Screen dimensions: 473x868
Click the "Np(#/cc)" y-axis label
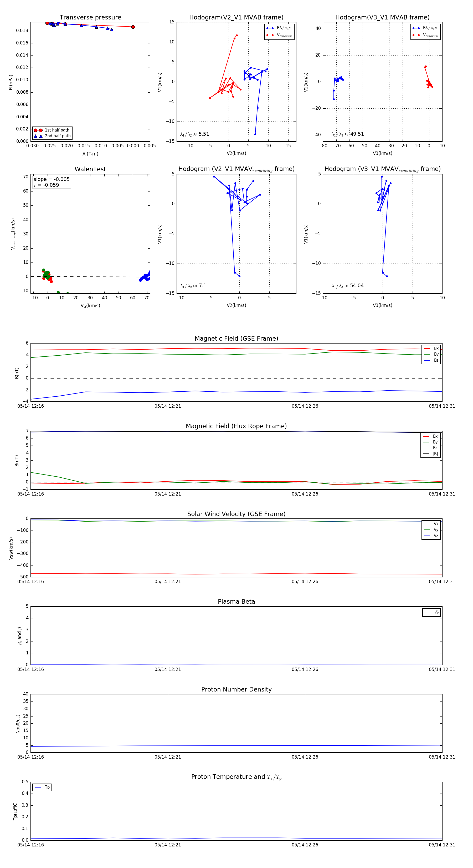point(18,724)
